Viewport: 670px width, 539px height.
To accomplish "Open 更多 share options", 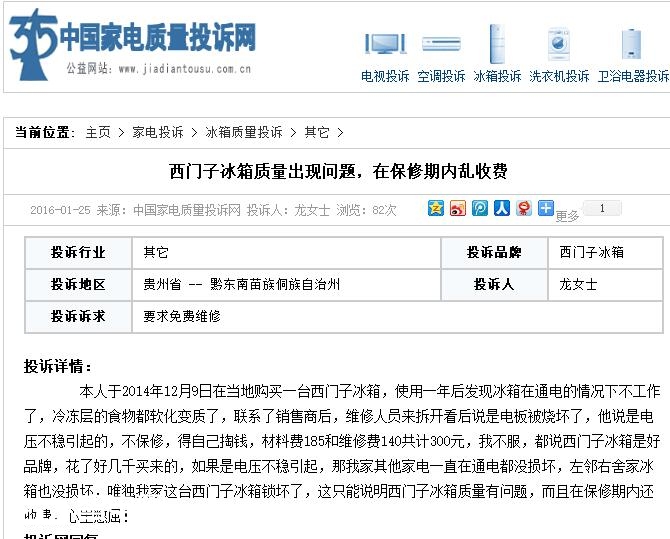I will pos(567,216).
